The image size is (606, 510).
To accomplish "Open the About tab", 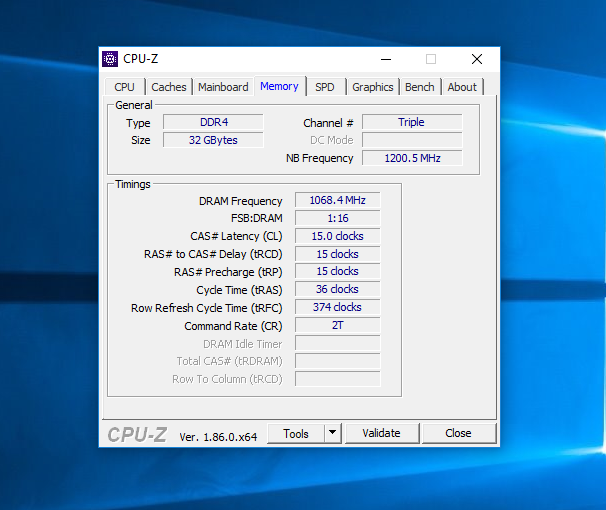I will click(462, 87).
